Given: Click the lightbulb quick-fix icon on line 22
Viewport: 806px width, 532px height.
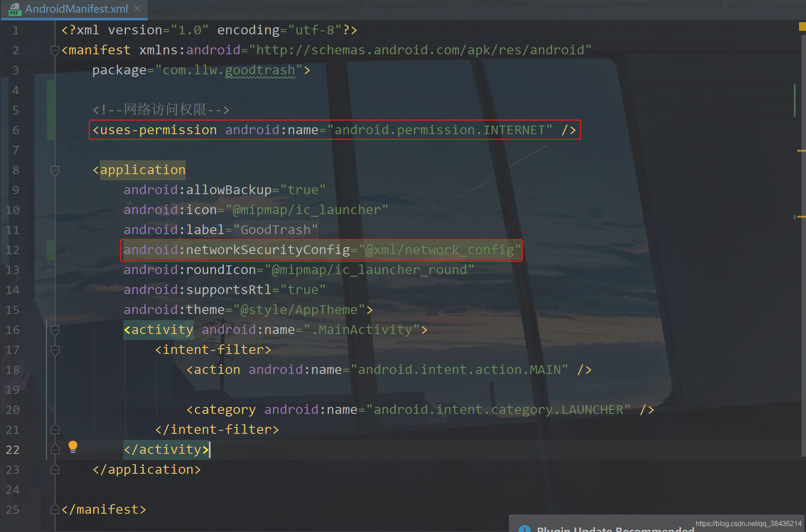Looking at the screenshot, I should click(73, 447).
